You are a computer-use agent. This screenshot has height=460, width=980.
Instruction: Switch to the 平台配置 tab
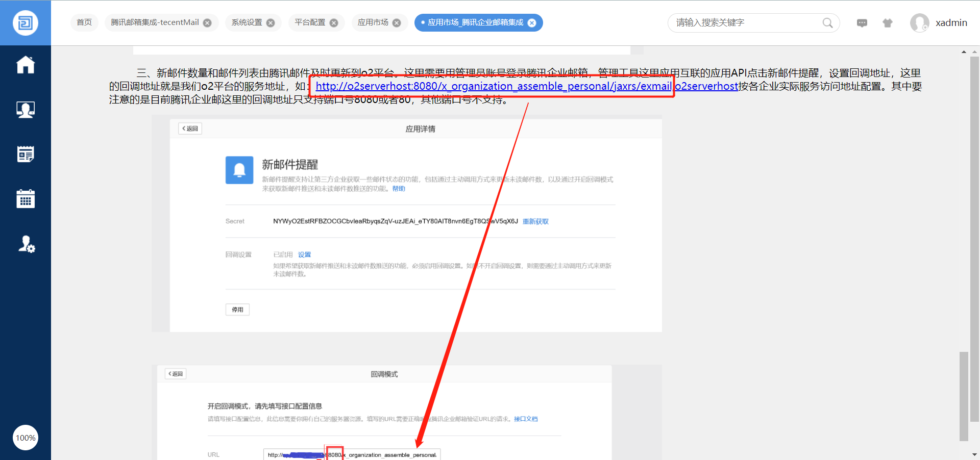[310, 22]
